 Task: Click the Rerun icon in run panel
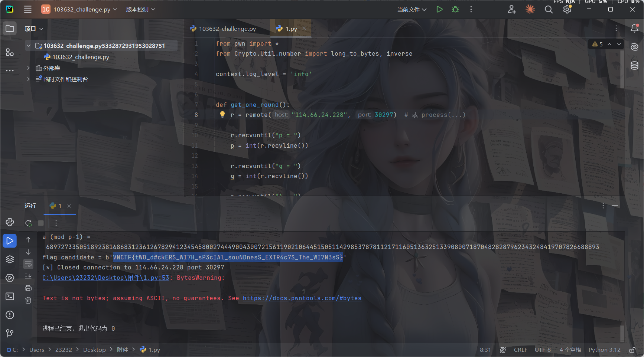(28, 223)
